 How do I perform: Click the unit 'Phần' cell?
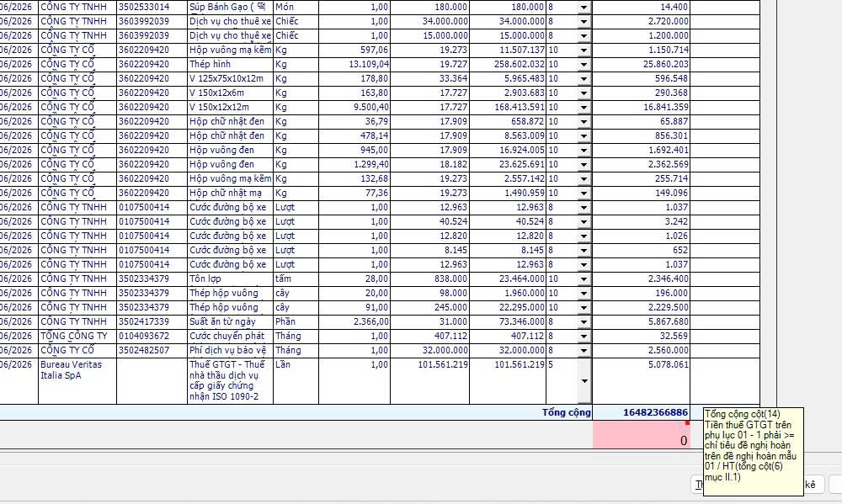(296, 322)
